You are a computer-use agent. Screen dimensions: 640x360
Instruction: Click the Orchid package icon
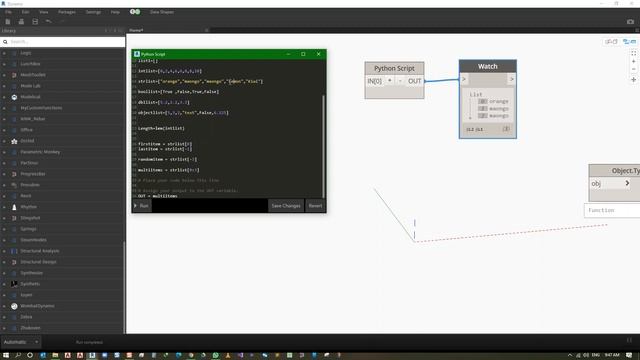[14, 141]
